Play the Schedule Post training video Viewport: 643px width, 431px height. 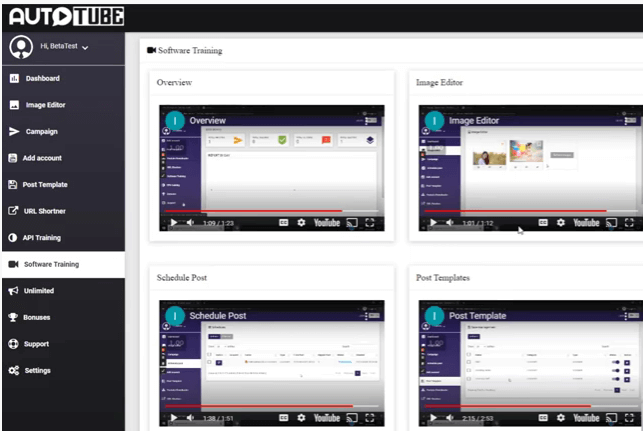(x=174, y=418)
